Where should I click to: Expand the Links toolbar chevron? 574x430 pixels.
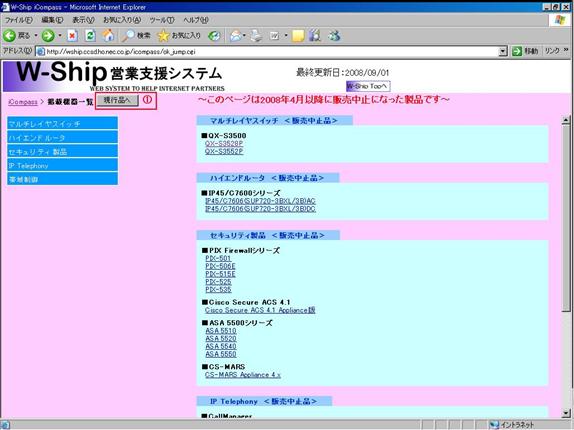click(x=566, y=50)
